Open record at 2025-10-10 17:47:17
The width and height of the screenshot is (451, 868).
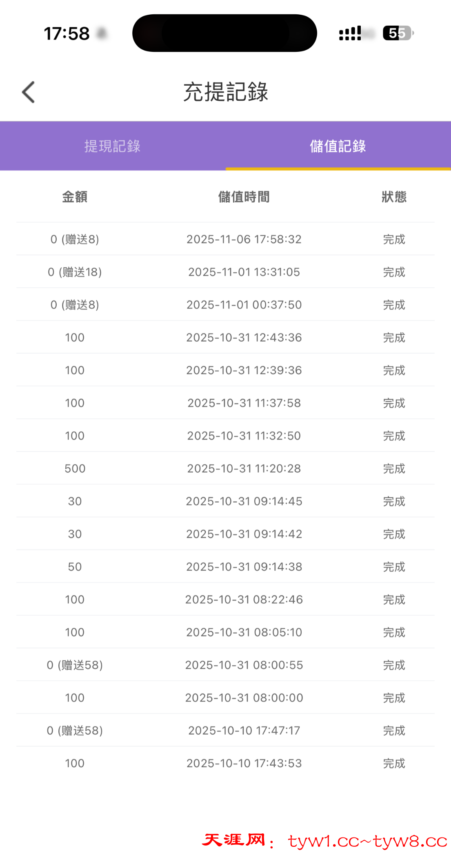[244, 731]
